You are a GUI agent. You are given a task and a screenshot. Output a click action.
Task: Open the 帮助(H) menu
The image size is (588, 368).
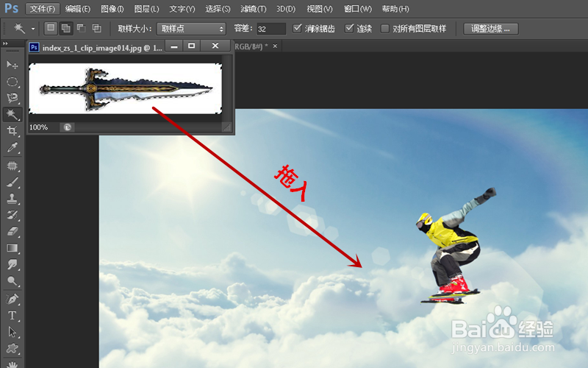click(395, 9)
